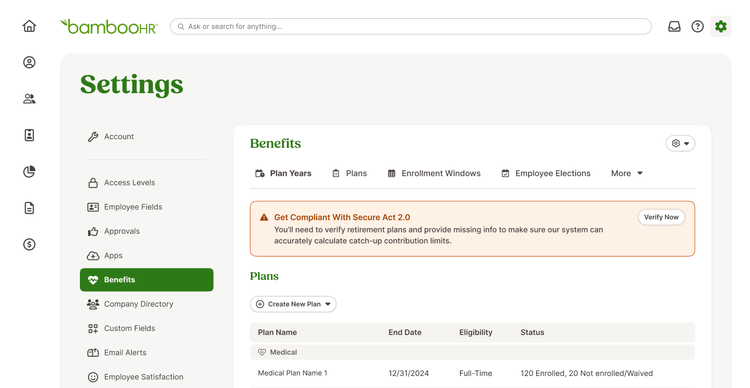Select the highlighted Benefits sidebar item
The height and width of the screenshot is (388, 750).
coord(146,280)
